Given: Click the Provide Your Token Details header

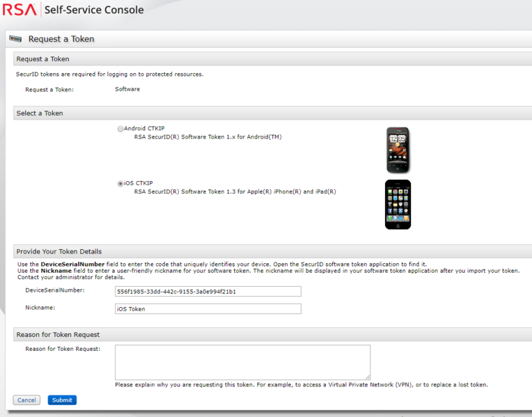Looking at the screenshot, I should click(x=59, y=251).
